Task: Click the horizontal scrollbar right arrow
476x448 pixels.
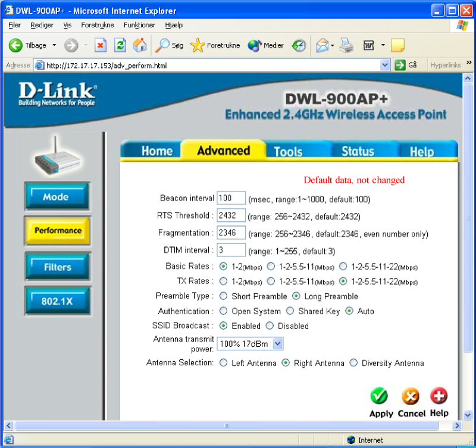Action: pos(456,425)
